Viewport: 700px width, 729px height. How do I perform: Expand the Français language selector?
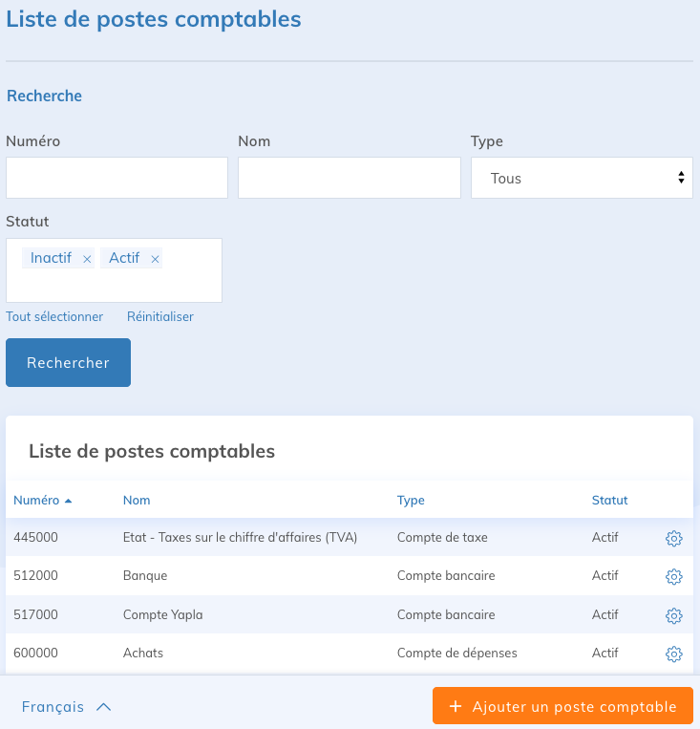click(67, 707)
